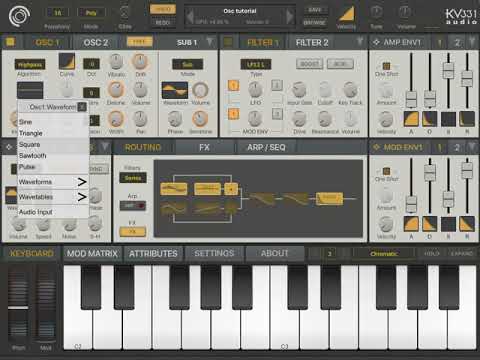Tap the KV331 spiral logo icon
The image size is (480, 360).
pos(19,16)
